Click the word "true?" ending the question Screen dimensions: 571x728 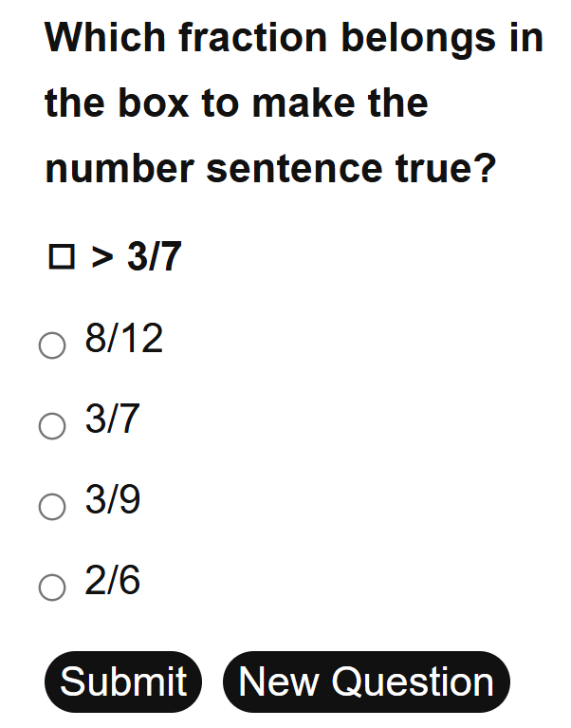(446, 168)
